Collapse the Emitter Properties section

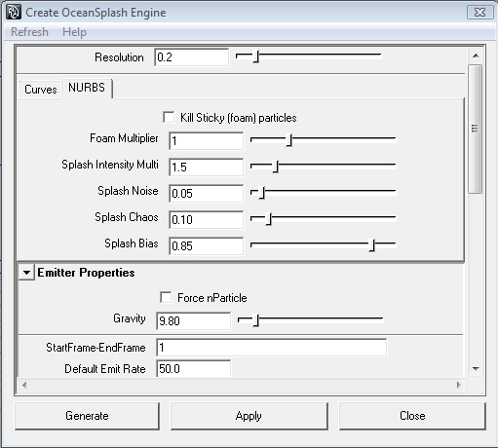(27, 273)
